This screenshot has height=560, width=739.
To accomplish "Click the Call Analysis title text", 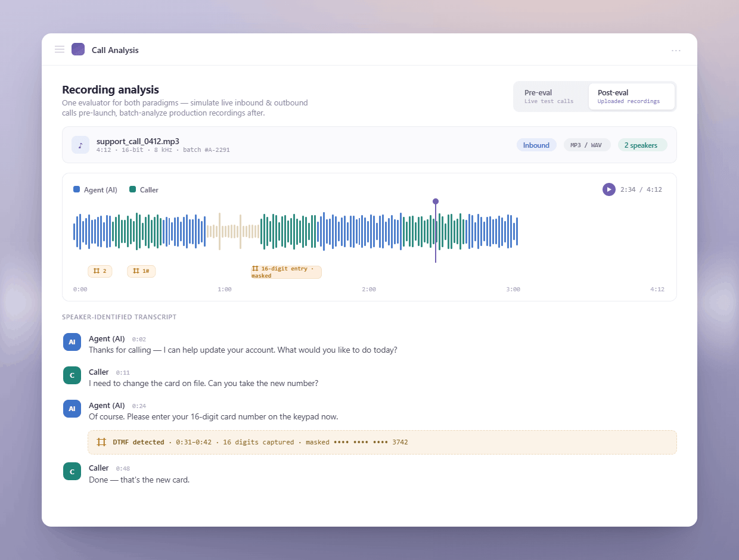I will (115, 51).
